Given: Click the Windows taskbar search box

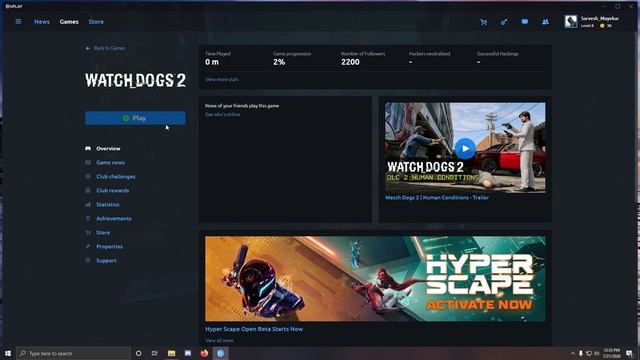Looking at the screenshot, I should (x=73, y=353).
